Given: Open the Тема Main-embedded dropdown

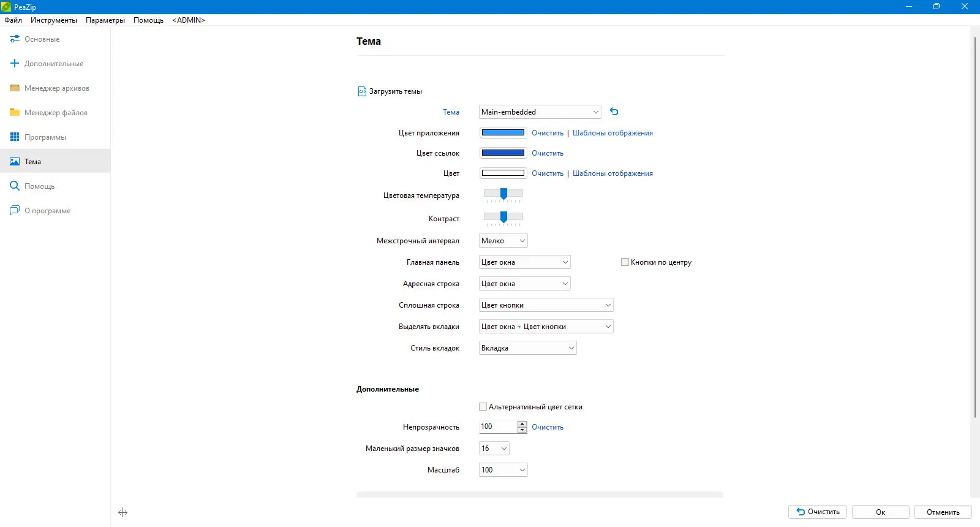Looking at the screenshot, I should 540,112.
